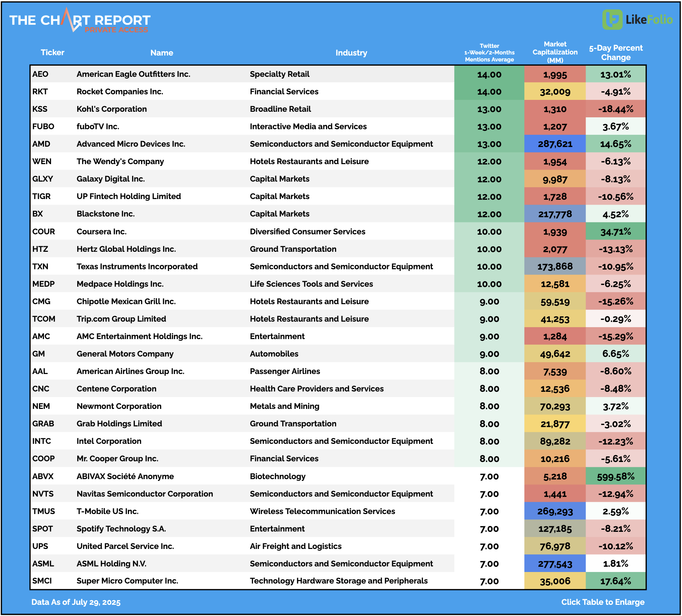Viewport: 682px width, 616px height.
Task: Click the Twitter Mentions Average column header
Action: 489,53
